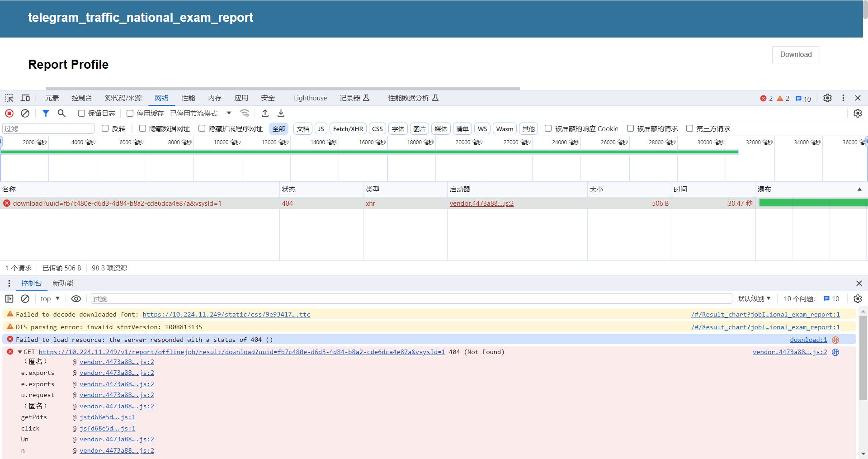This screenshot has height=459, width=868.
Task: Click the Download button
Action: pos(796,55)
